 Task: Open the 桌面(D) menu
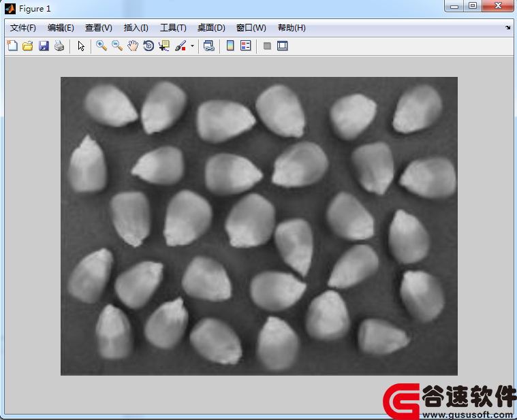pyautogui.click(x=211, y=28)
